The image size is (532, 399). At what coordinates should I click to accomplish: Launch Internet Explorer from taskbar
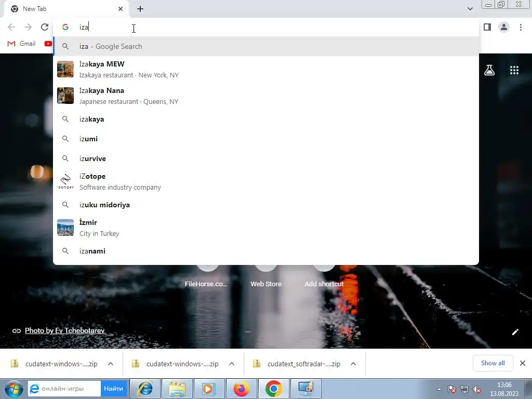pos(145,389)
